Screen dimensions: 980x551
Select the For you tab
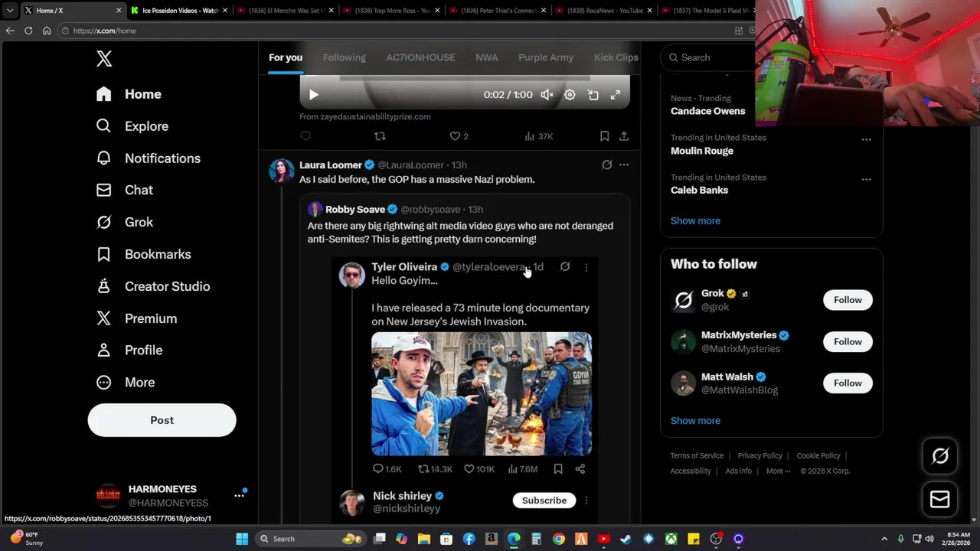point(286,57)
